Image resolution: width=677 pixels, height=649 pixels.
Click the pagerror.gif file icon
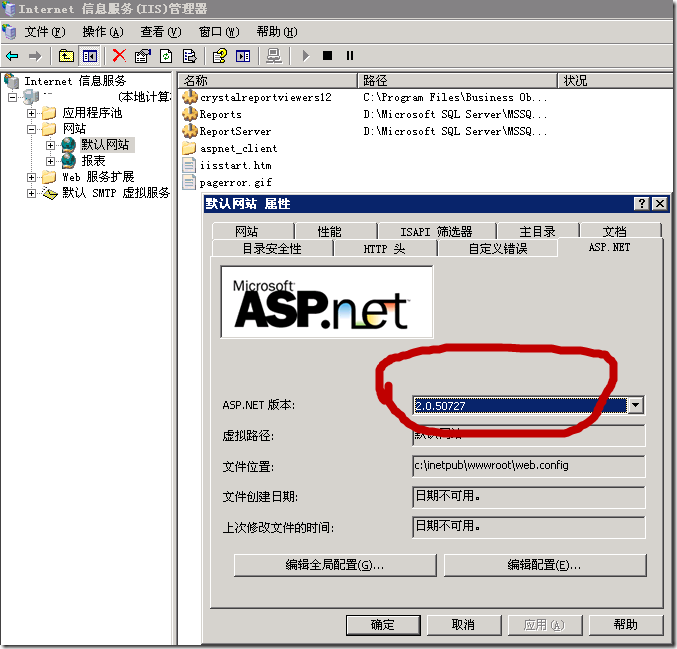click(189, 182)
